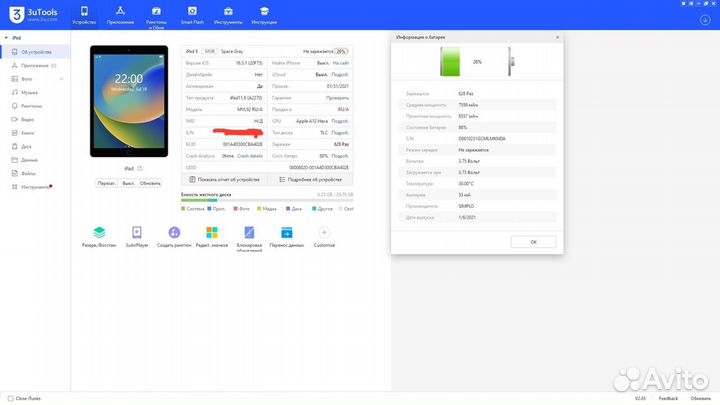Screen dimensions: 720x405
Task: Open Блокировка обновлений tool
Action: click(249, 239)
